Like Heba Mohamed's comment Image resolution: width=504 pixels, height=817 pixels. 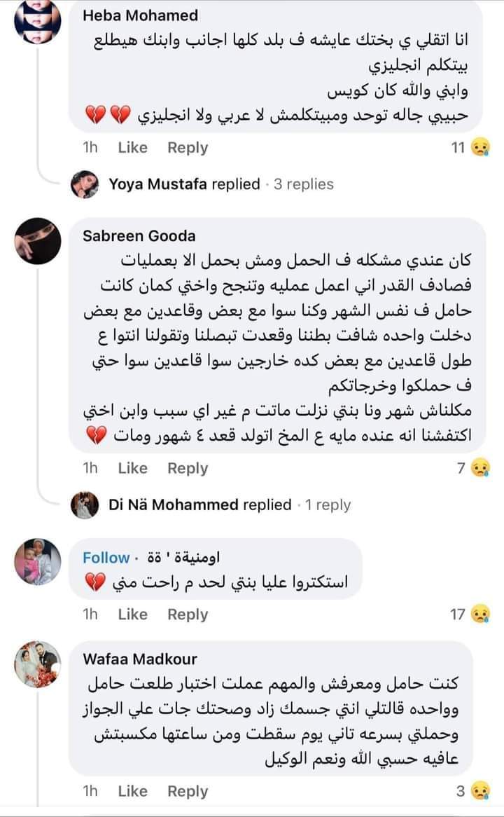coord(132,148)
